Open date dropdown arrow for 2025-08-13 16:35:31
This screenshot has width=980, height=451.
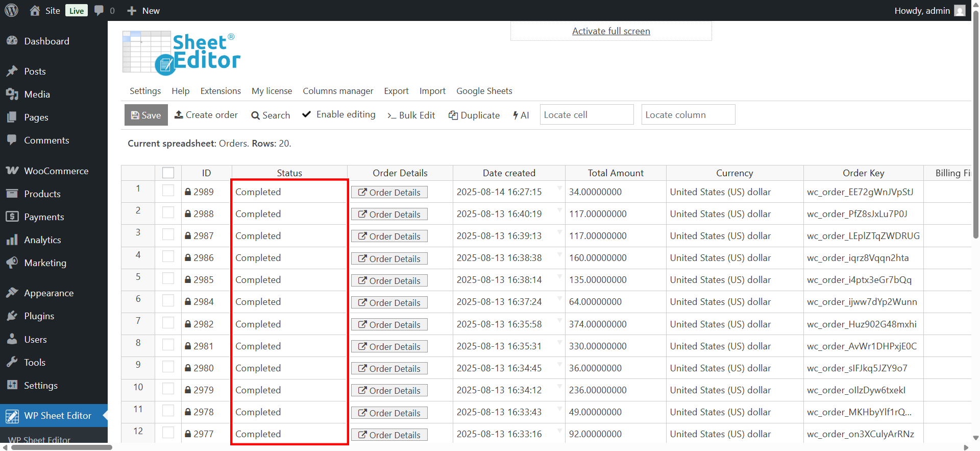tap(560, 343)
